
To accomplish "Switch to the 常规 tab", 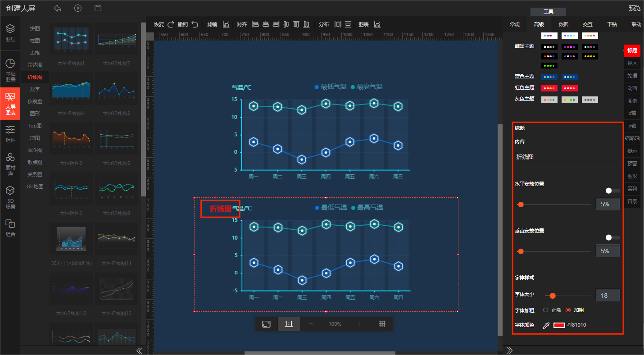I will click(515, 24).
